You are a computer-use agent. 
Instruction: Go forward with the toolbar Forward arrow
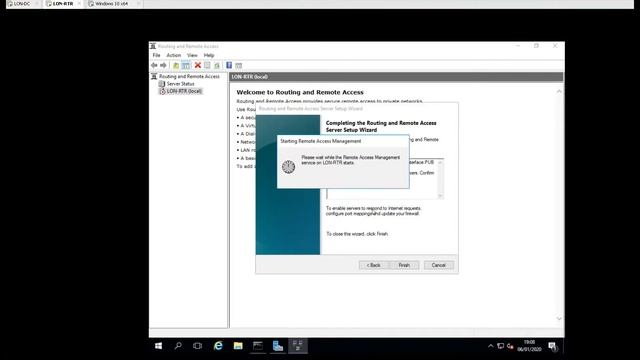[x=163, y=65]
